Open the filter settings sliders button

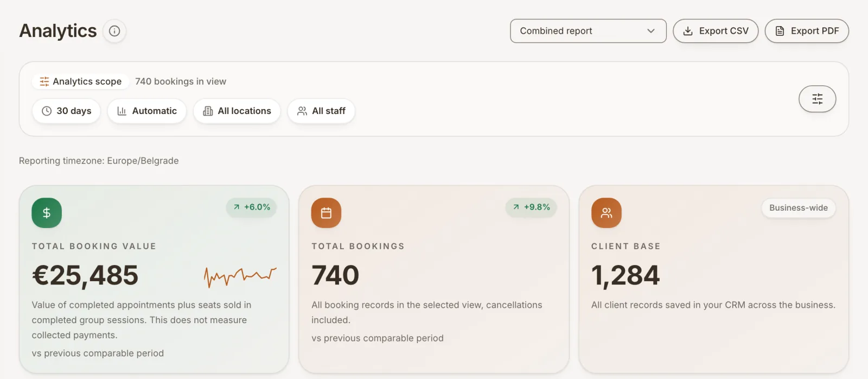click(817, 99)
